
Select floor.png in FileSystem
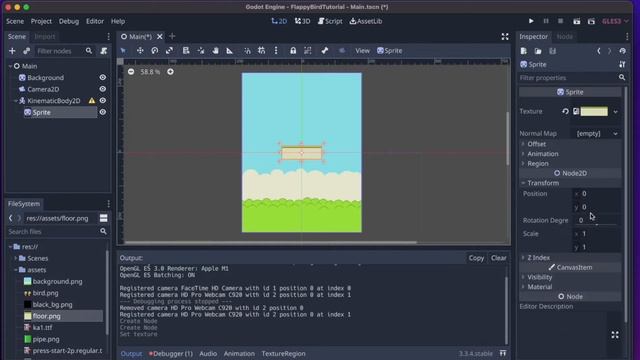47,316
